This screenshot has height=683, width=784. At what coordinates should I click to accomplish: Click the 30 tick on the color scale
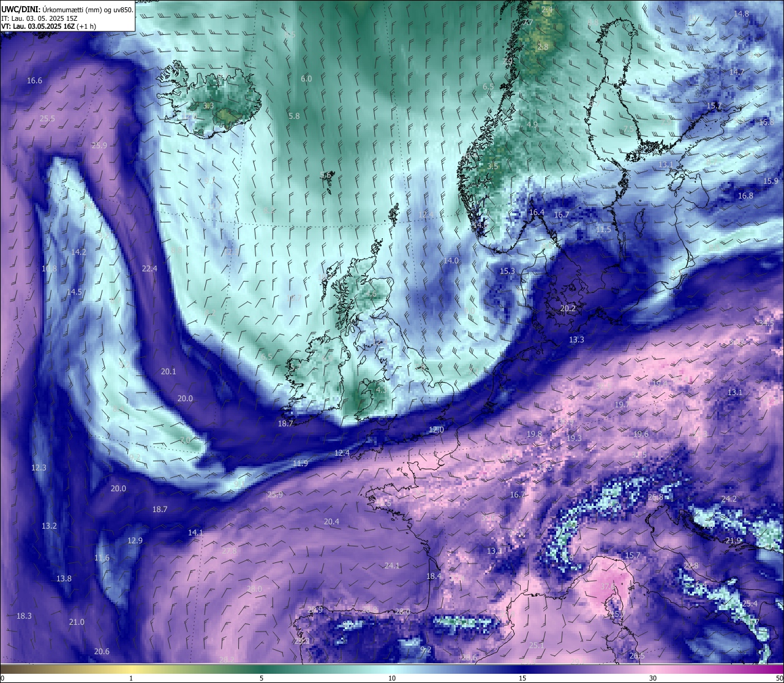[653, 678]
